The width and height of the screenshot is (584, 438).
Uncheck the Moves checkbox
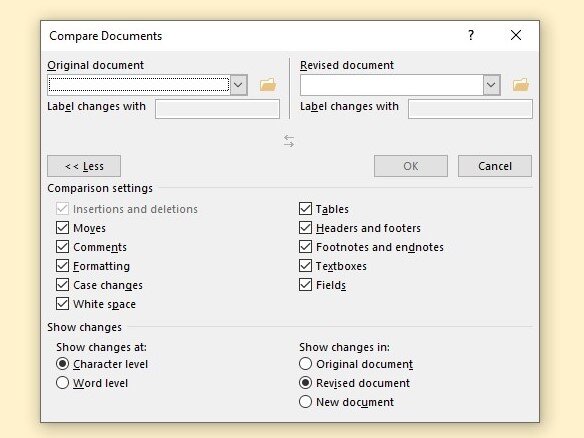(62, 228)
